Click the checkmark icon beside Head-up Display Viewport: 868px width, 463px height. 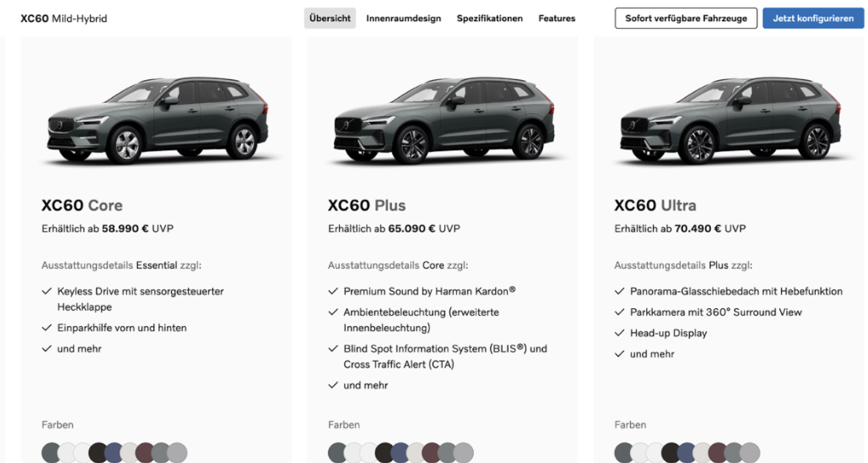(620, 333)
